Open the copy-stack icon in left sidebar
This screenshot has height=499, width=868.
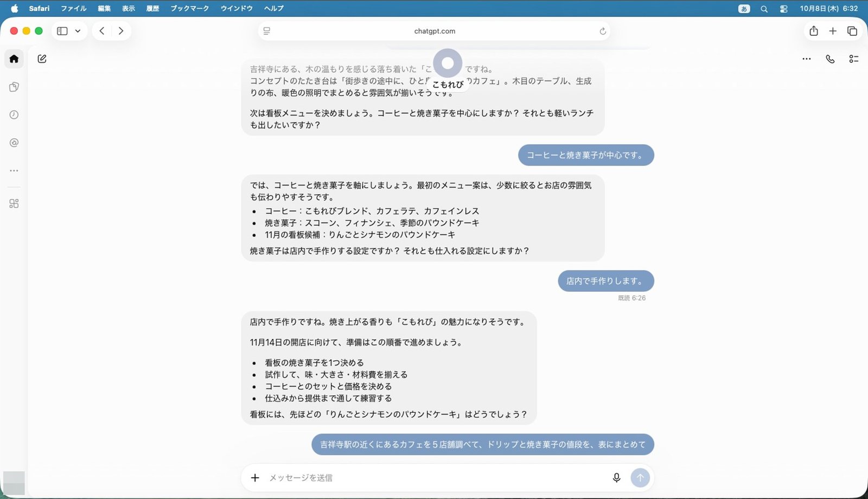(x=14, y=87)
